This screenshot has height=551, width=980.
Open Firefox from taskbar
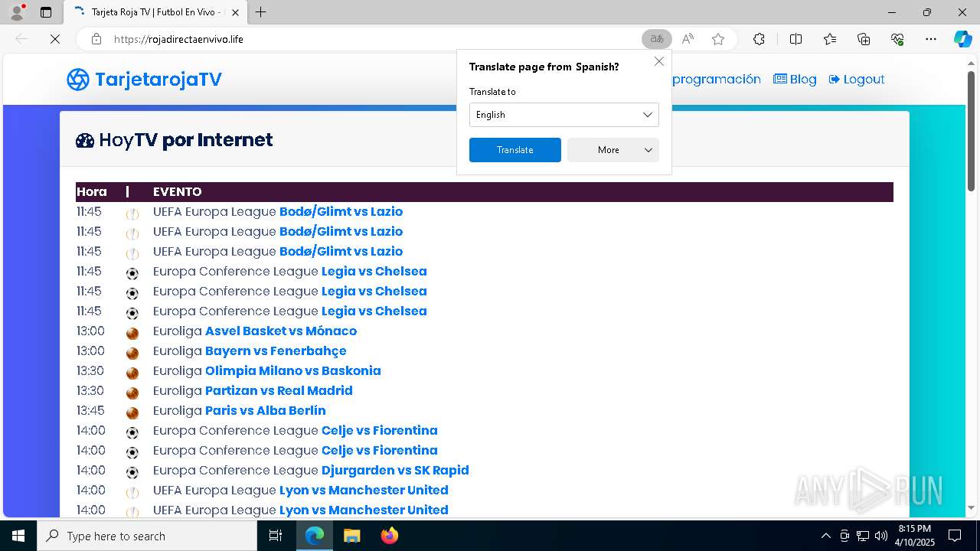coord(389,536)
